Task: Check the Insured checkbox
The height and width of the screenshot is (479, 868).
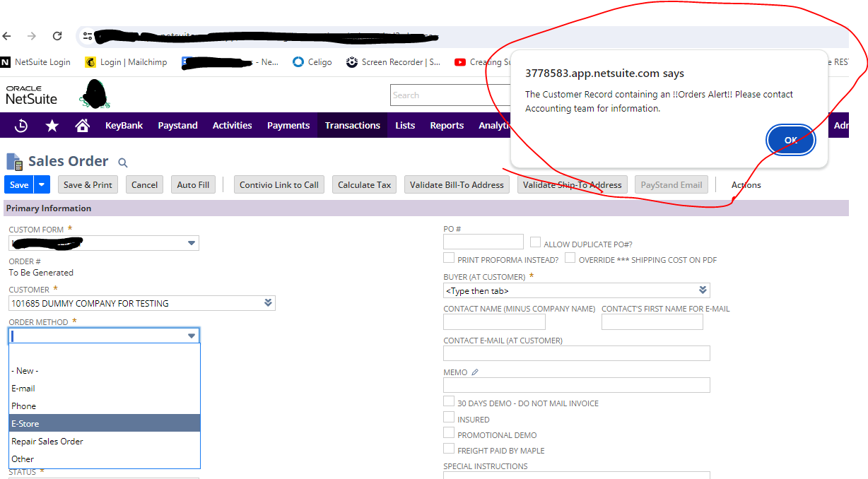Action: (449, 417)
